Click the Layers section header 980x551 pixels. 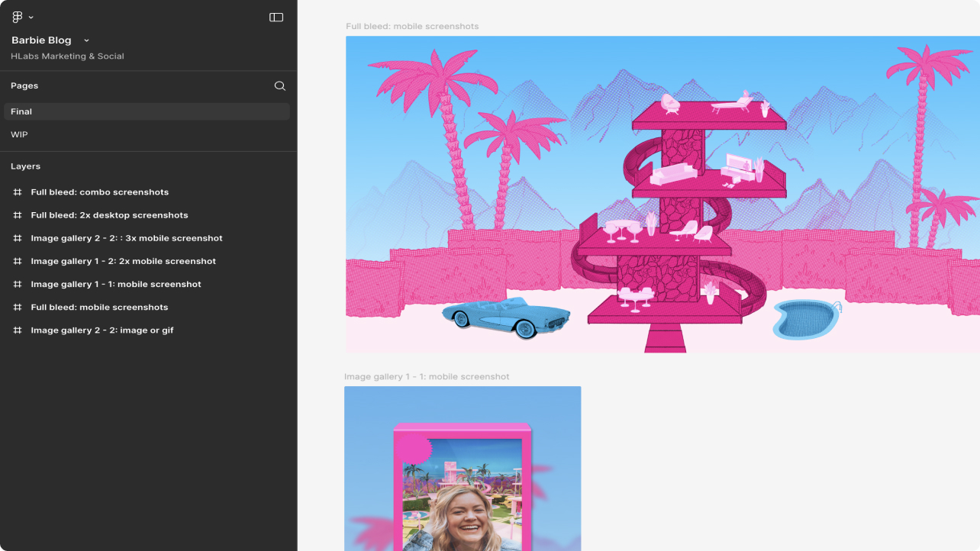point(25,166)
